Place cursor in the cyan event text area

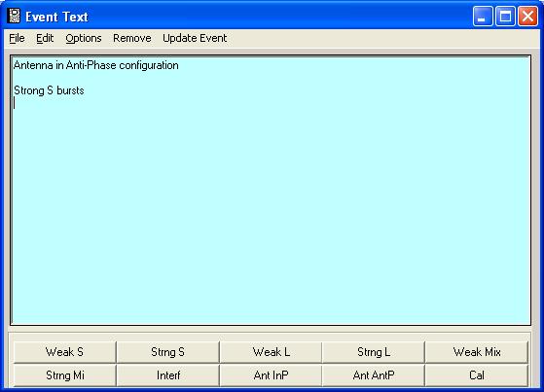(271, 190)
